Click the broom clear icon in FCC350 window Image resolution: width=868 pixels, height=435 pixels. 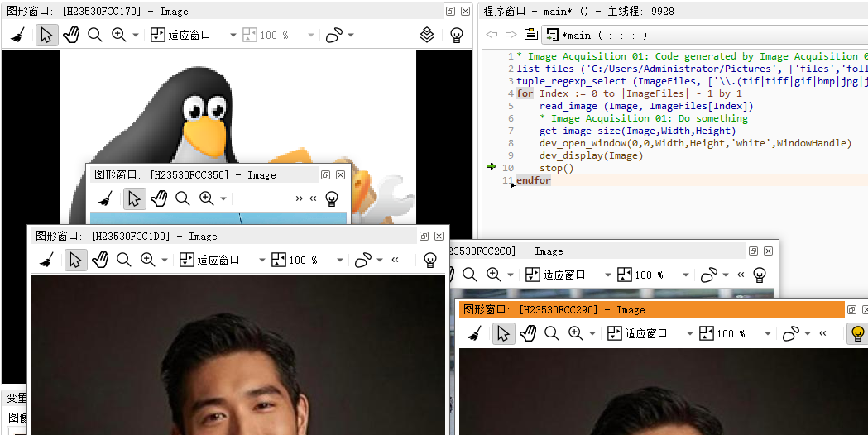(x=105, y=198)
